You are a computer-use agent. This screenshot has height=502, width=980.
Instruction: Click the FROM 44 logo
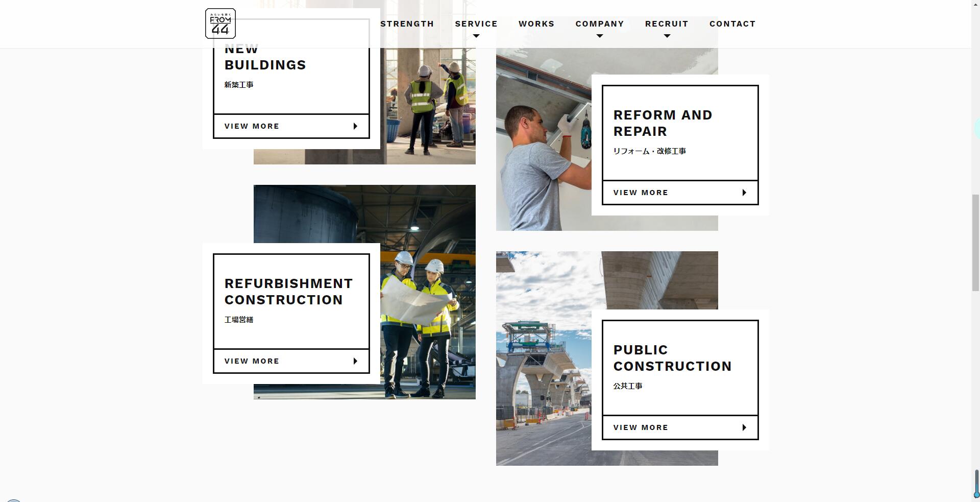[220, 23]
